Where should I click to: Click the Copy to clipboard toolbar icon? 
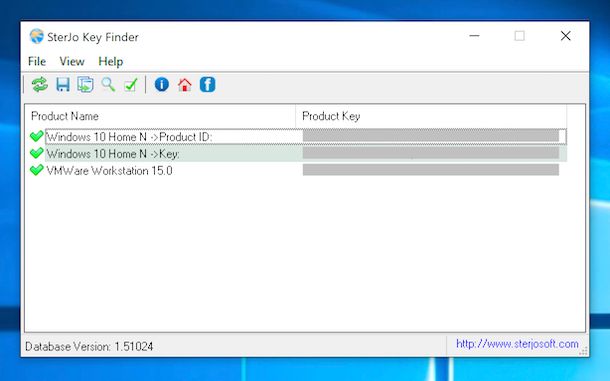coord(85,84)
